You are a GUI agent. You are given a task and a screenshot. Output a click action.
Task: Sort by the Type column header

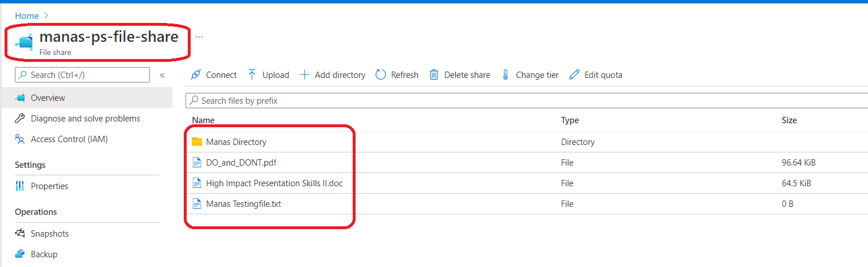(570, 120)
